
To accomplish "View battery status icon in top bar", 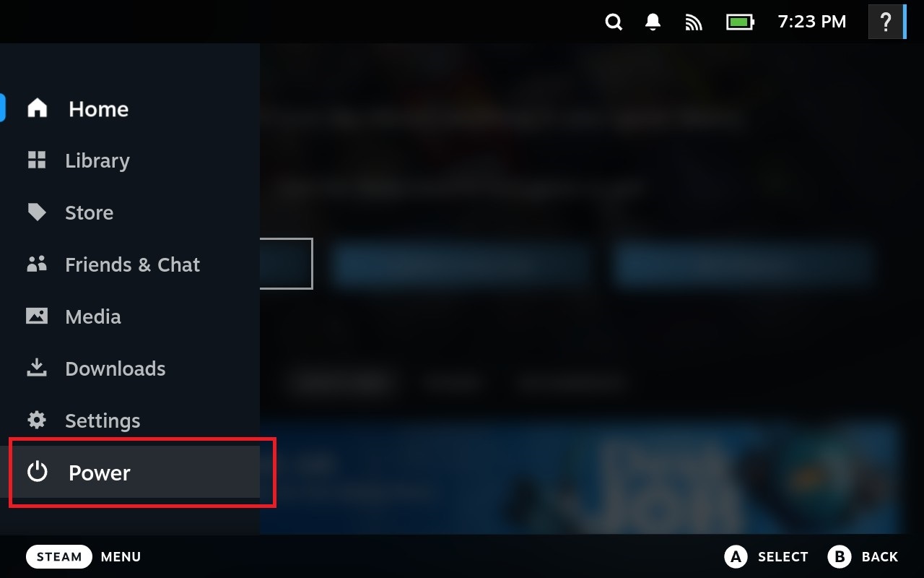I will pos(740,22).
